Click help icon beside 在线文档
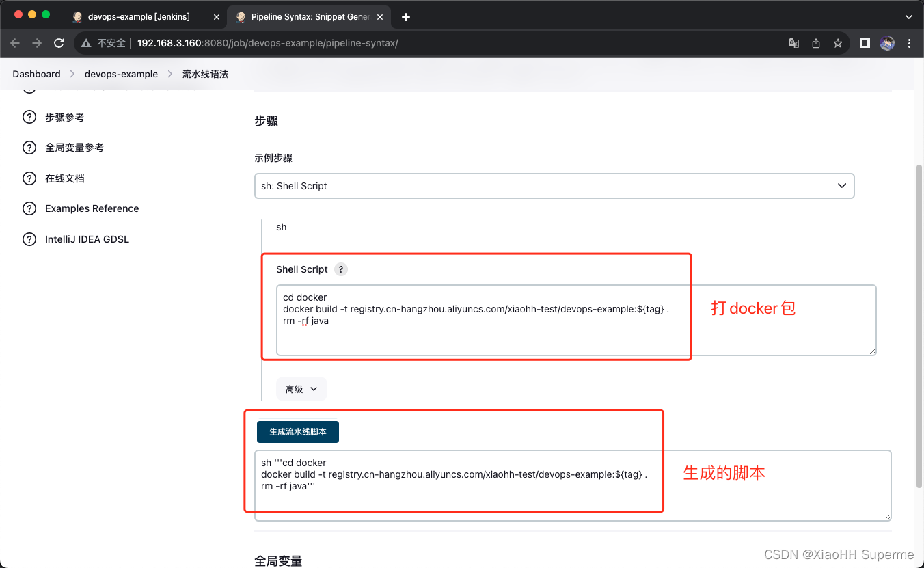Image resolution: width=924 pixels, height=568 pixels. click(x=29, y=178)
